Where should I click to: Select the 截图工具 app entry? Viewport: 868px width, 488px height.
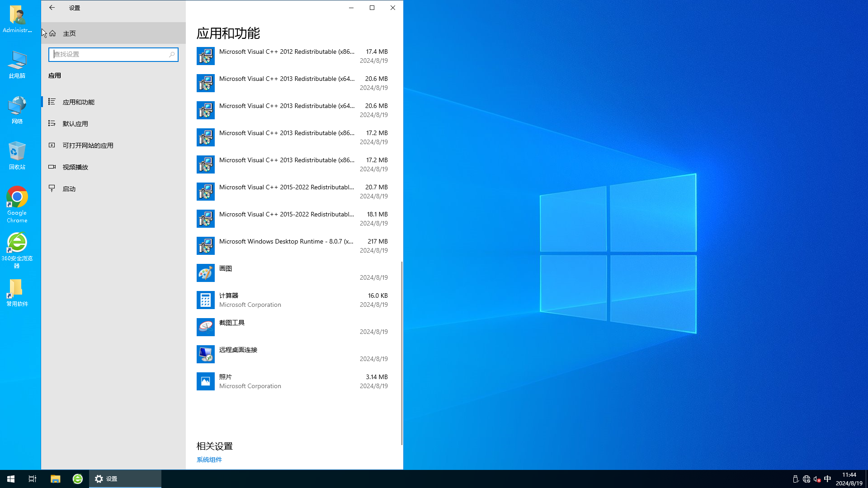click(292, 327)
